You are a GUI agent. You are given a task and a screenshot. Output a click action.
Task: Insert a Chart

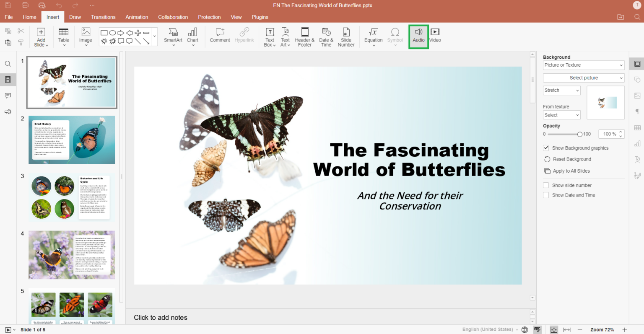coord(192,35)
